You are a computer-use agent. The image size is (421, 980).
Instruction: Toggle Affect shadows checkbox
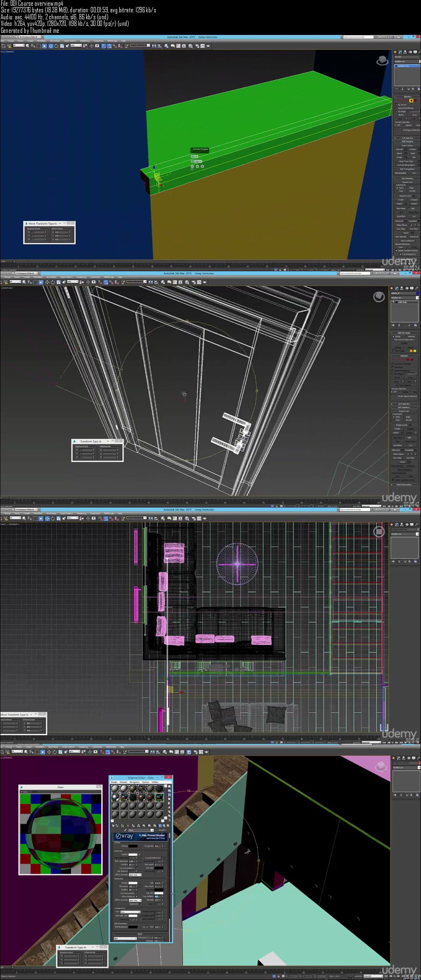136,897
